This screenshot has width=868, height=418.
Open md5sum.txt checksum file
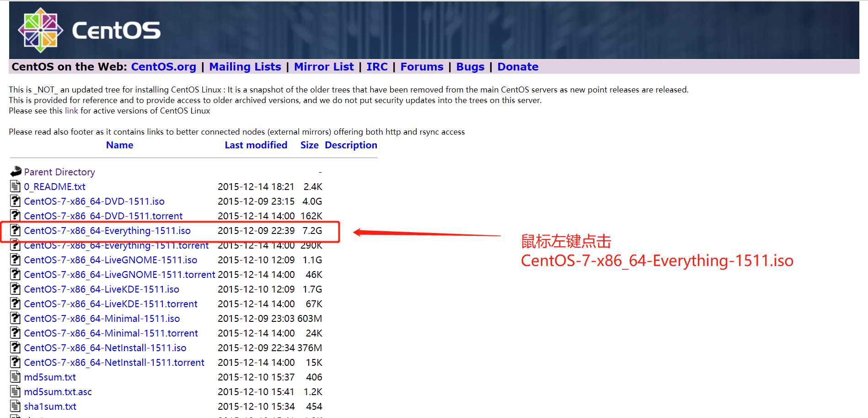[50, 377]
